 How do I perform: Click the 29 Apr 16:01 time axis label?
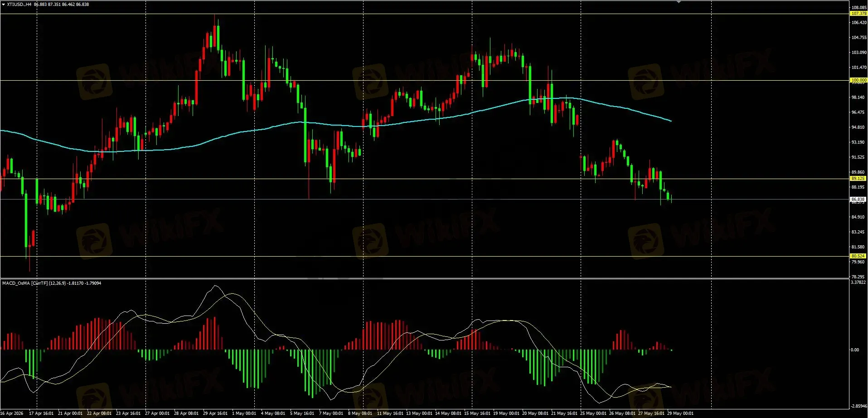coord(215,413)
